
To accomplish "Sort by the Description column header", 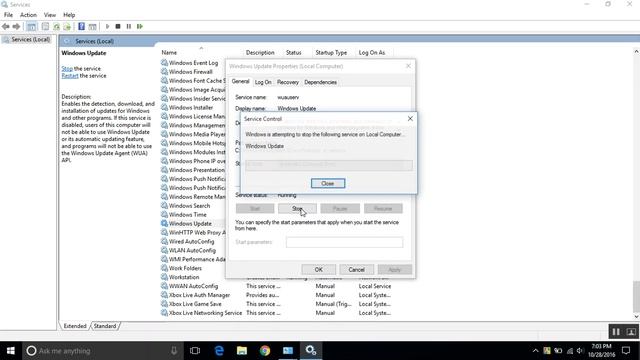I will (260, 53).
